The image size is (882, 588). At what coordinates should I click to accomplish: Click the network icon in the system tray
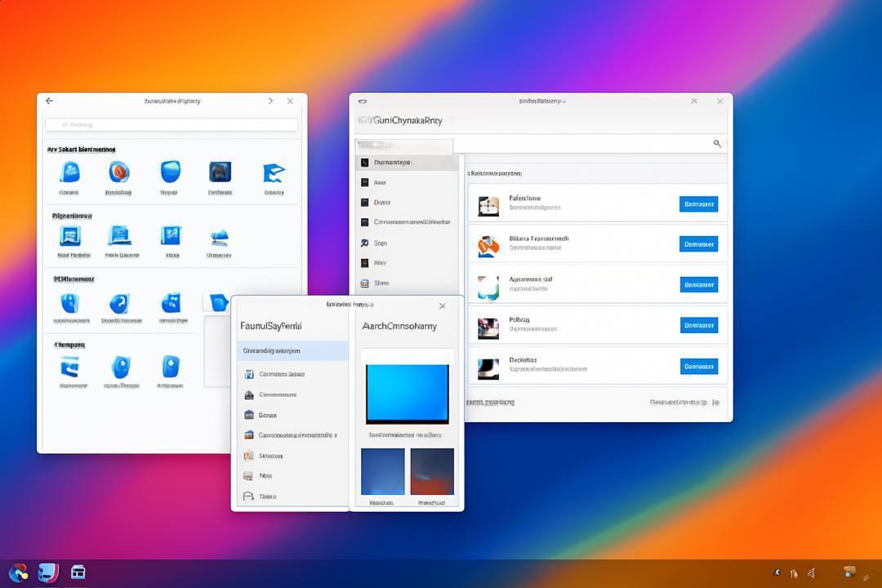pos(794,574)
